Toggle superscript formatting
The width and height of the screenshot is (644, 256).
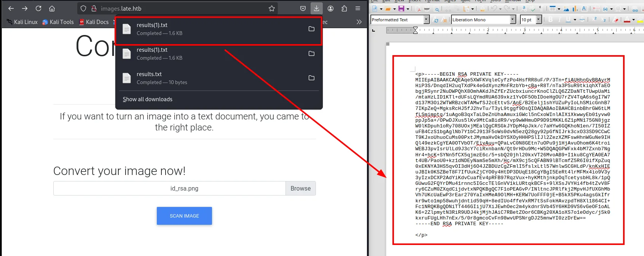point(594,19)
